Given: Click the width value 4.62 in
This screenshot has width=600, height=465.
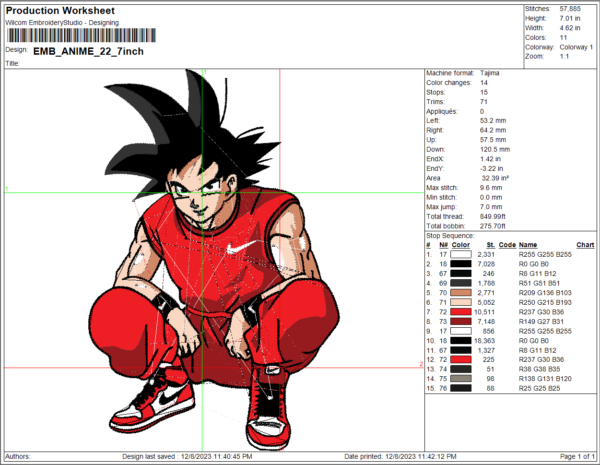Looking at the screenshot, I should [x=570, y=28].
